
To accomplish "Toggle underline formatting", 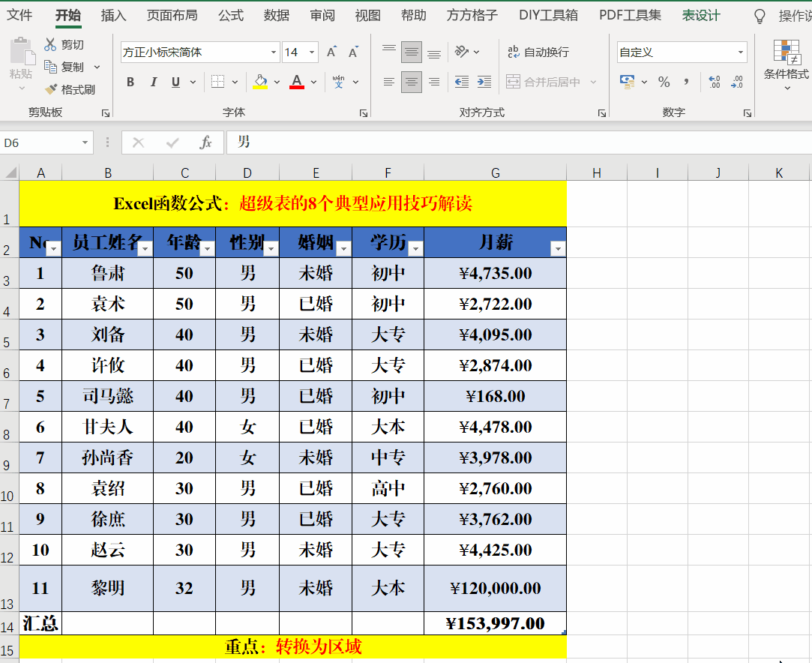I will coord(176,82).
